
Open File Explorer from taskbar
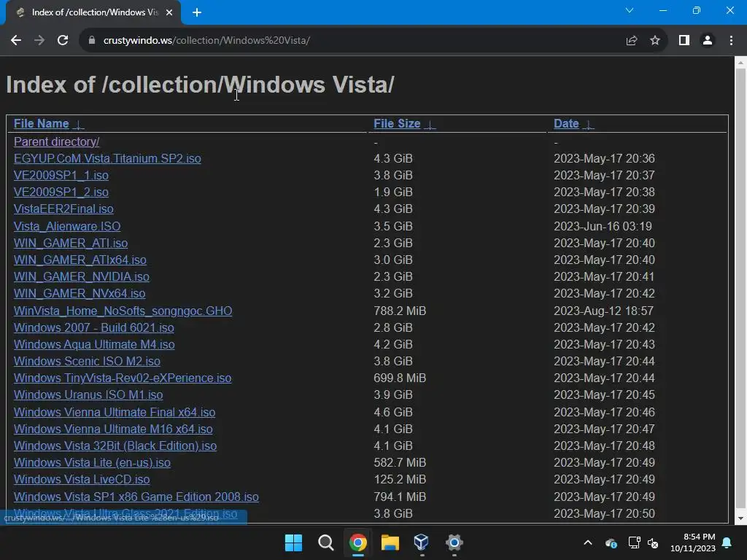tap(390, 542)
